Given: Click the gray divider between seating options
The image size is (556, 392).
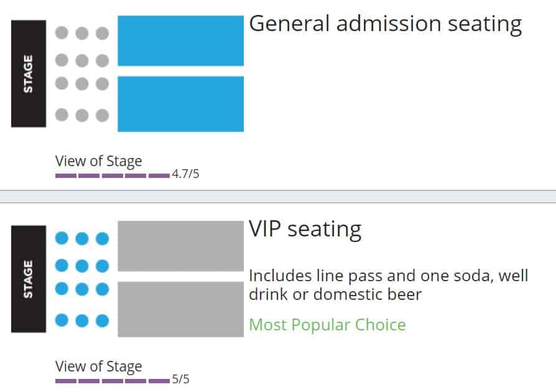Looking at the screenshot, I should coord(278,197).
